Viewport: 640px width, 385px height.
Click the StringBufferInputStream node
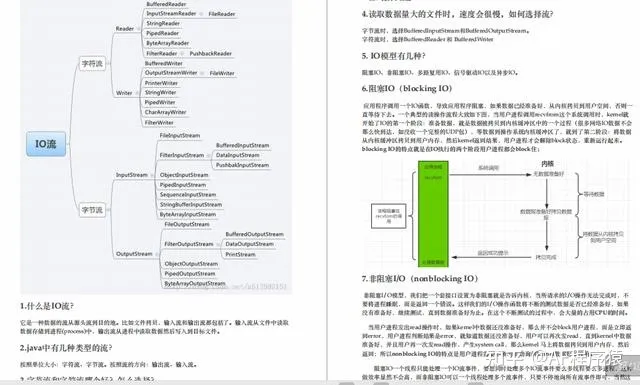pos(191,205)
